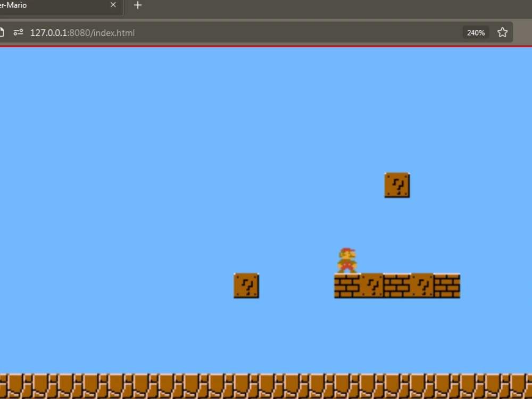Click the leftmost brick block of the platform
The width and height of the screenshot is (532, 399).
pyautogui.click(x=347, y=286)
